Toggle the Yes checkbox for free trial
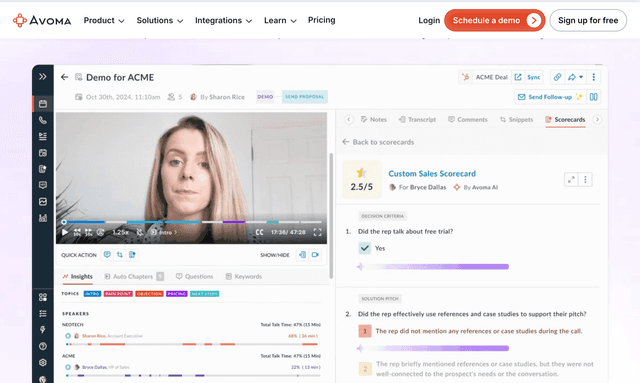Viewport: 640px width, 383px height. (x=364, y=248)
